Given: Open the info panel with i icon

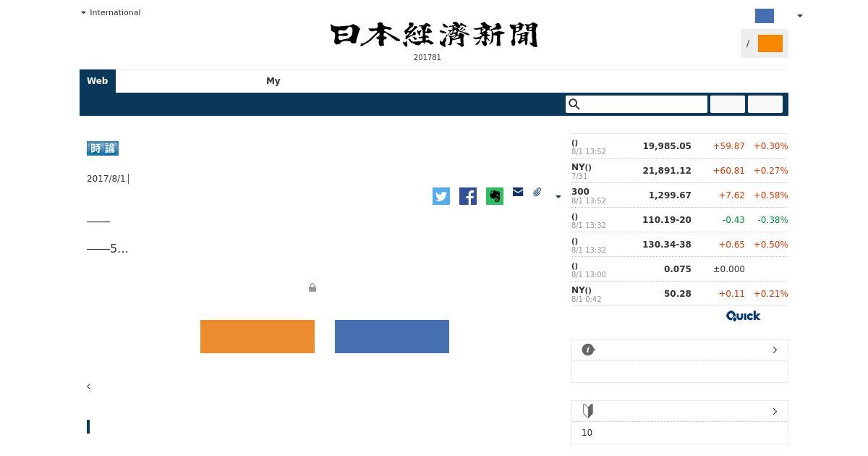Looking at the screenshot, I should coord(588,350).
